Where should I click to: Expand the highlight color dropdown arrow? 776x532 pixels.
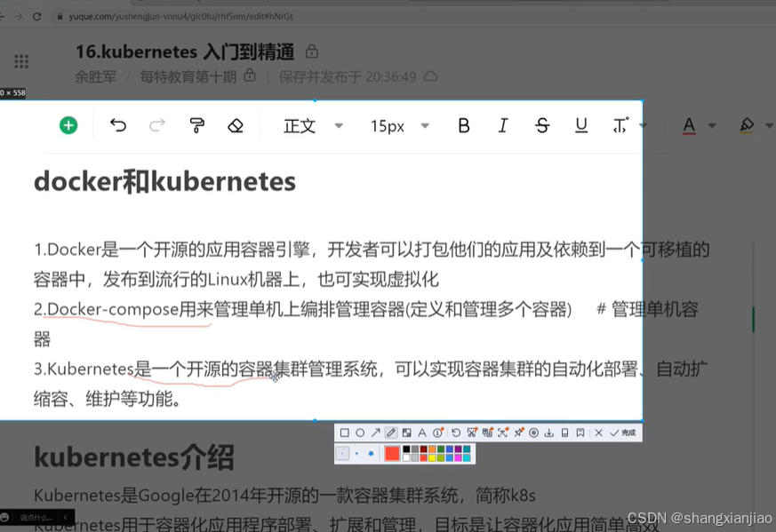pos(769,125)
